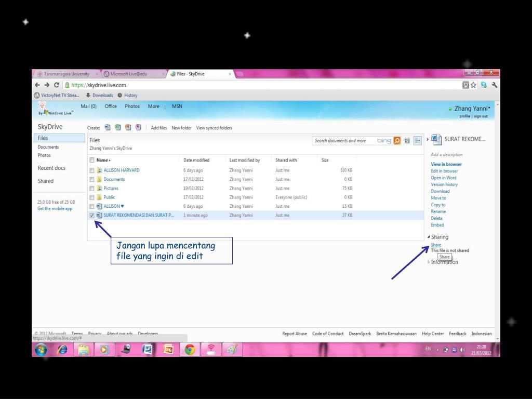
Task: Check the Public folder checkbox
Action: tap(91, 197)
